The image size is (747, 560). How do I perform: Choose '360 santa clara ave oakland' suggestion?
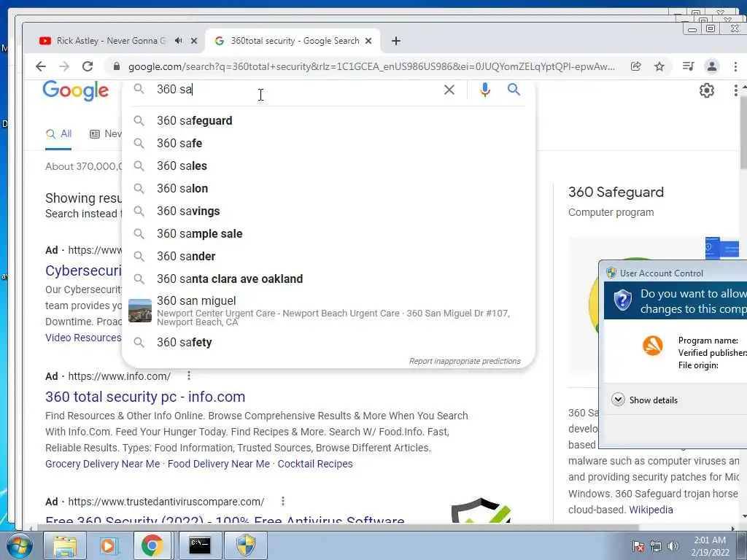pos(329,279)
